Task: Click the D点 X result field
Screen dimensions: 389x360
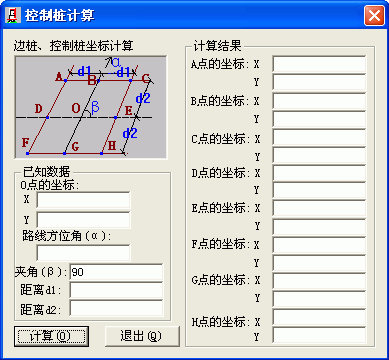Action: pos(319,173)
